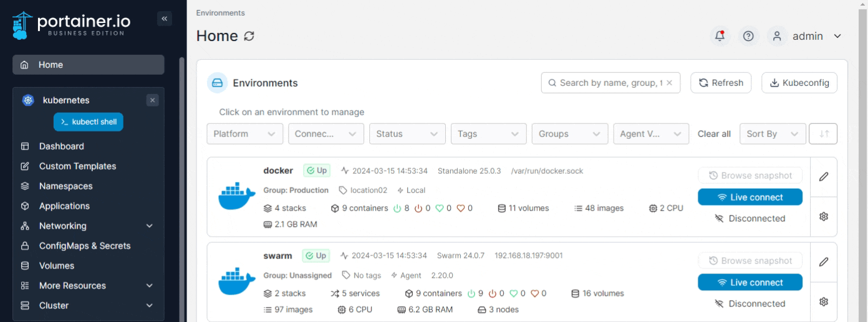Open the help question mark icon
The image size is (868, 322).
[748, 36]
